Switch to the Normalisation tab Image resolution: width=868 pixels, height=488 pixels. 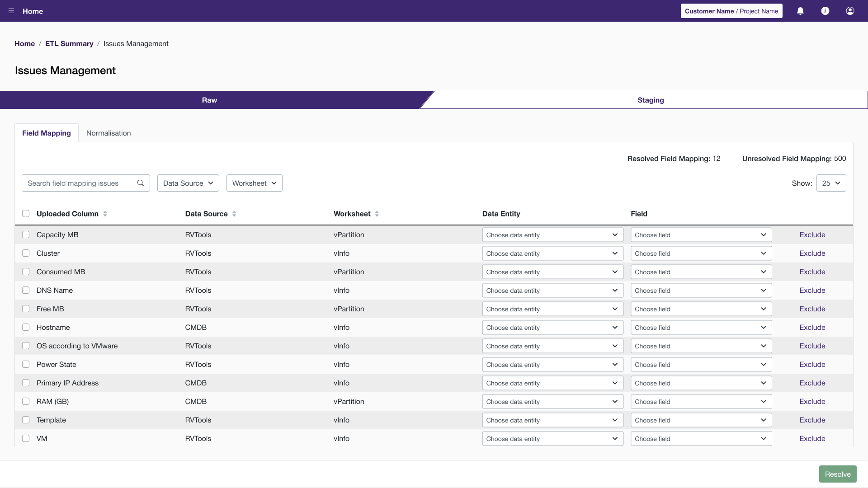(108, 133)
